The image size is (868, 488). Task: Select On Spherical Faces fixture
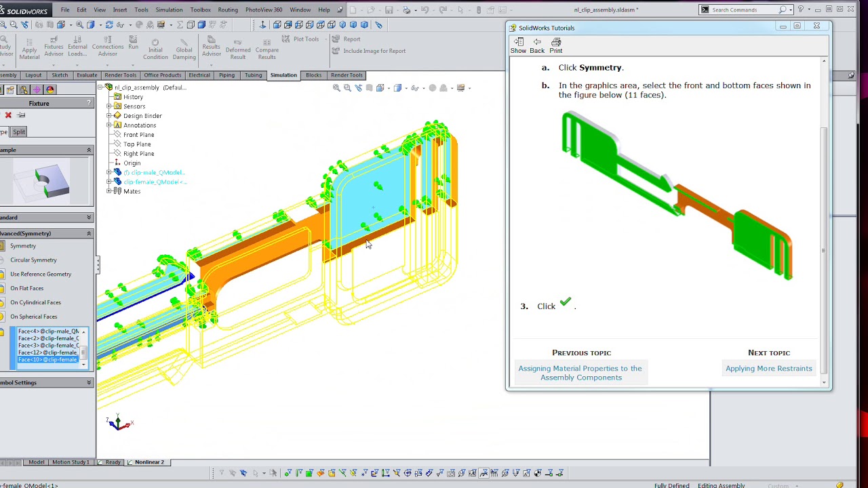click(x=33, y=317)
